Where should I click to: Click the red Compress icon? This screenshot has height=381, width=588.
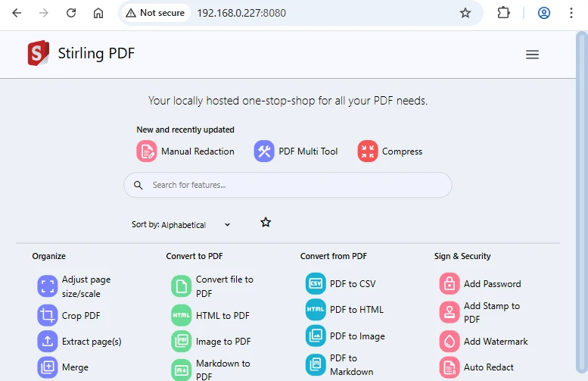(x=368, y=151)
